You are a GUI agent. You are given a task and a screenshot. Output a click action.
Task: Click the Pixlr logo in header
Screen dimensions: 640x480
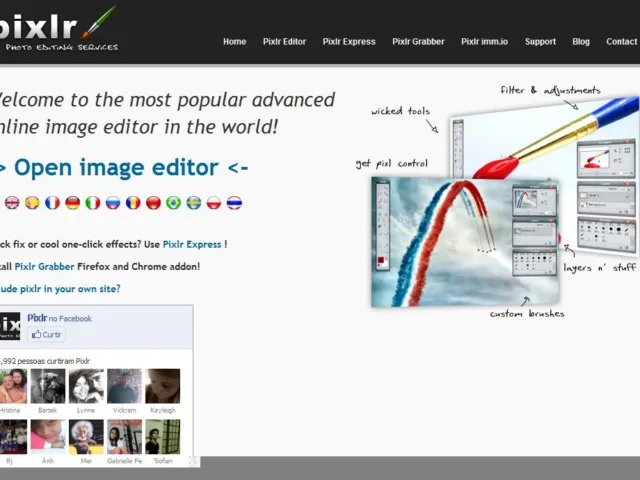(58, 29)
